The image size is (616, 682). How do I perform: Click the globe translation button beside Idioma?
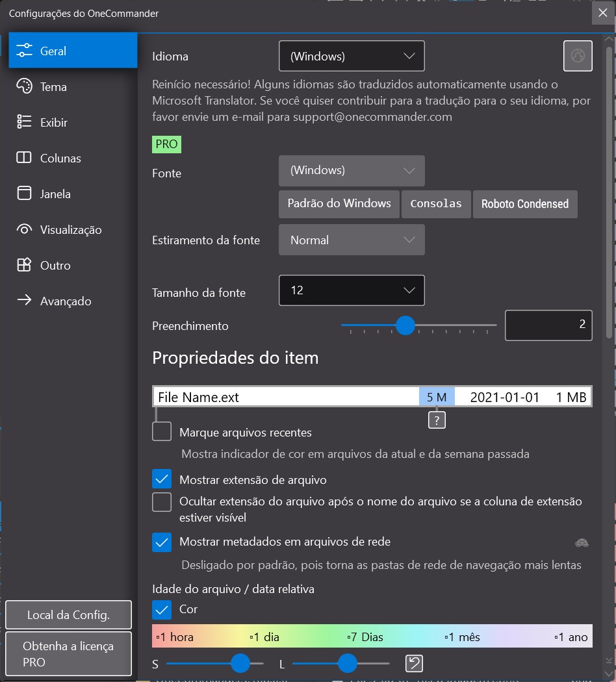point(578,56)
